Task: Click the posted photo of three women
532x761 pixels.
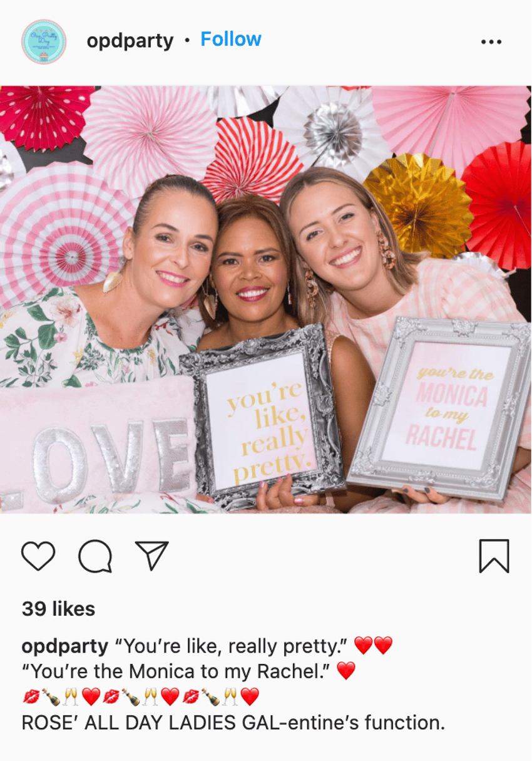Action: (x=266, y=299)
